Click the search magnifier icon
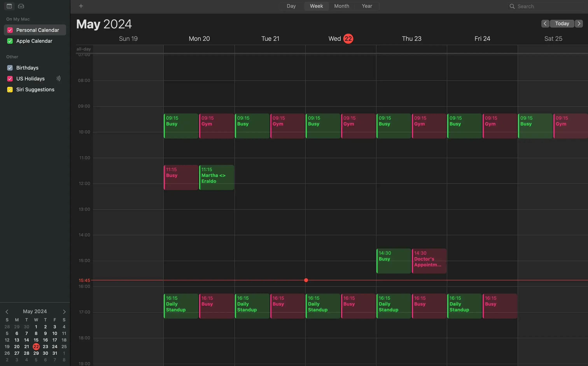 (512, 6)
